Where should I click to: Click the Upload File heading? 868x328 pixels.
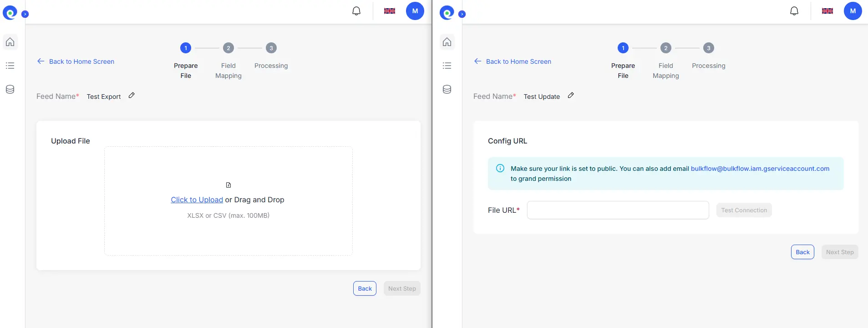point(71,141)
